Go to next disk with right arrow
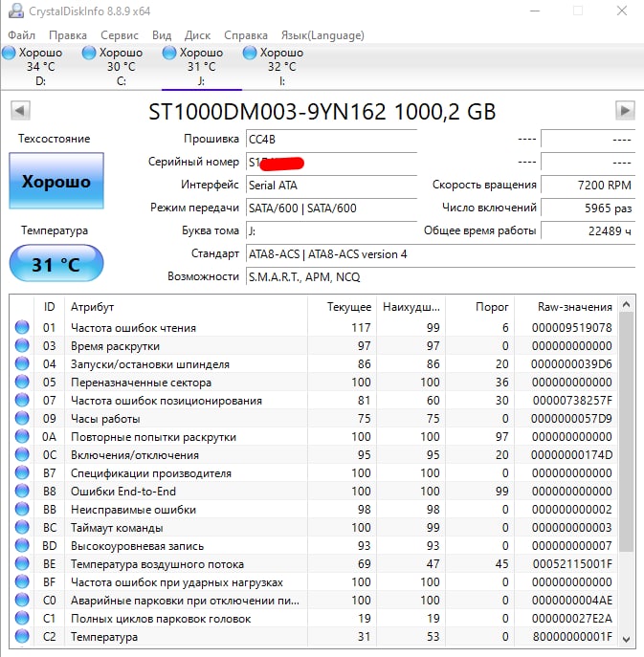Image resolution: width=644 pixels, height=657 pixels. (625, 111)
